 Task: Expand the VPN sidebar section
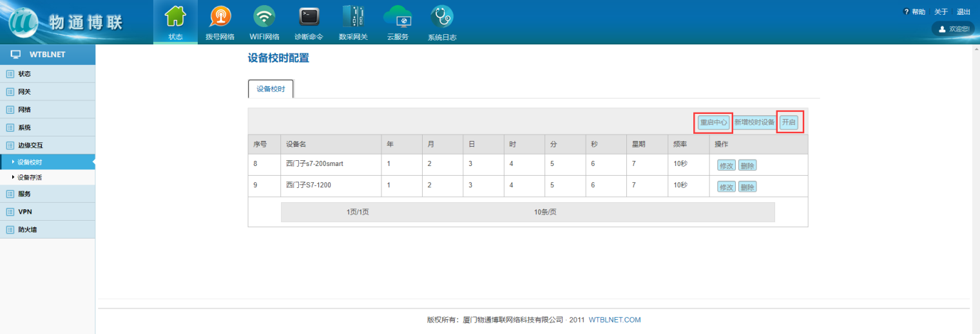click(x=25, y=212)
